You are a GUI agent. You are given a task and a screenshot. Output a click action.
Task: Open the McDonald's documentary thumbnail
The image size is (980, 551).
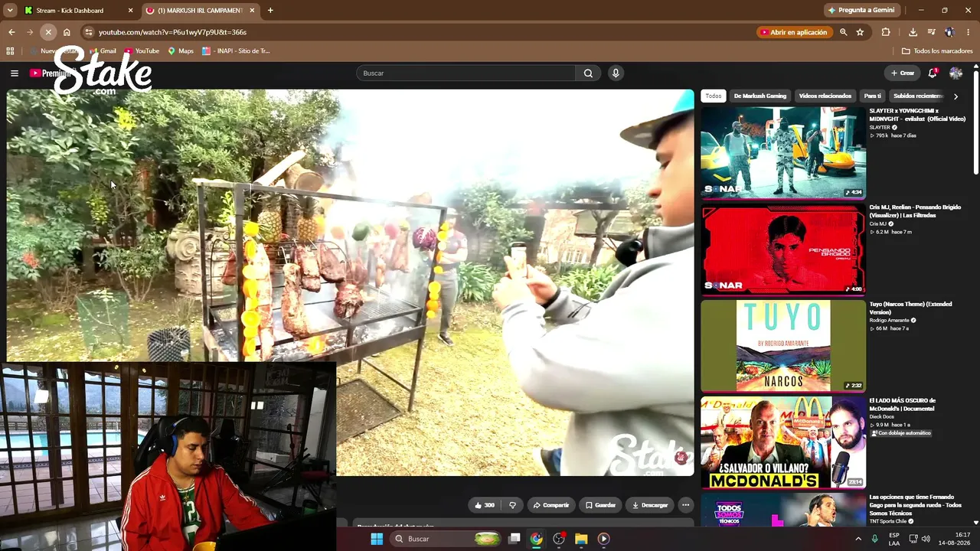coord(783,442)
